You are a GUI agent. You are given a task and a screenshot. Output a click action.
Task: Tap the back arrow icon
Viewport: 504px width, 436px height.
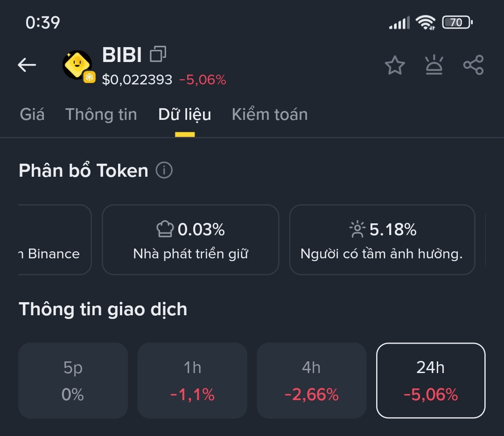(27, 65)
